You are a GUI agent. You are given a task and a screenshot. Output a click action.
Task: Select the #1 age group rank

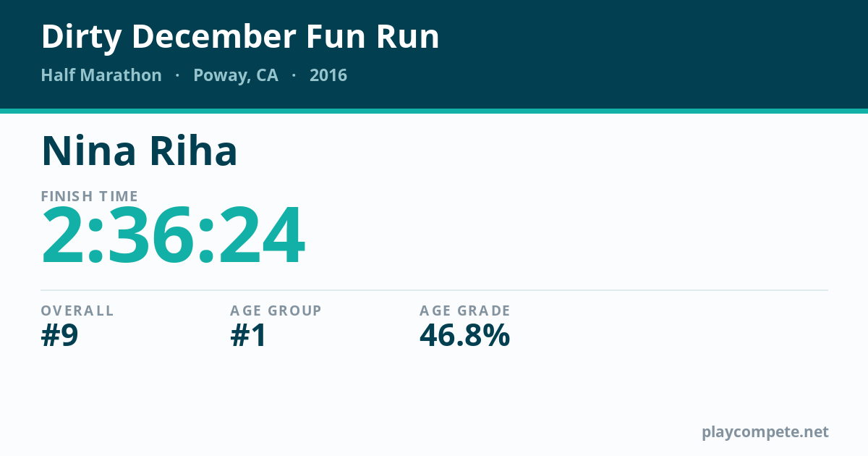click(x=248, y=335)
